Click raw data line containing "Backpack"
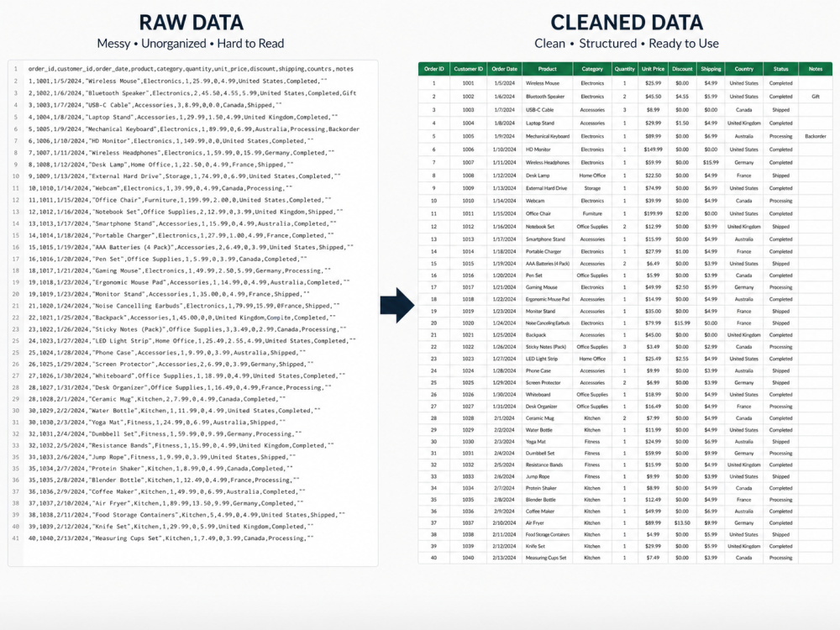This screenshot has height=630, width=840. click(x=182, y=318)
